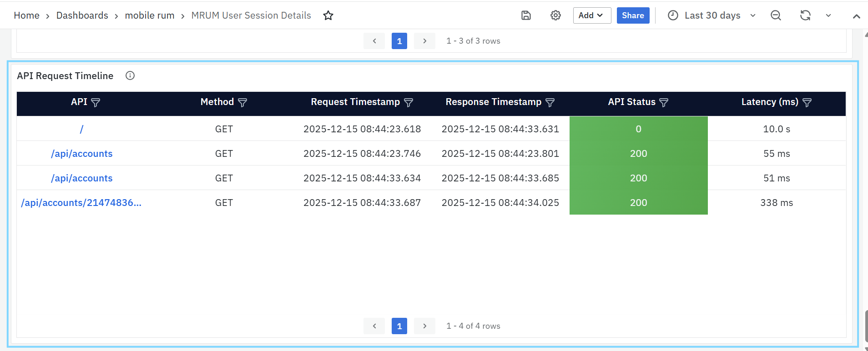Mark dashboard as favorite with star

(328, 15)
